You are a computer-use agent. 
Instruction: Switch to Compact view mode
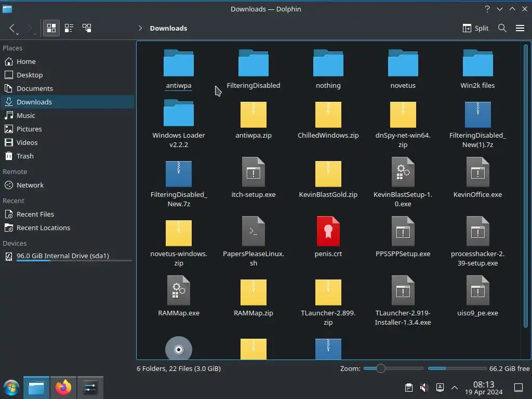click(x=69, y=28)
